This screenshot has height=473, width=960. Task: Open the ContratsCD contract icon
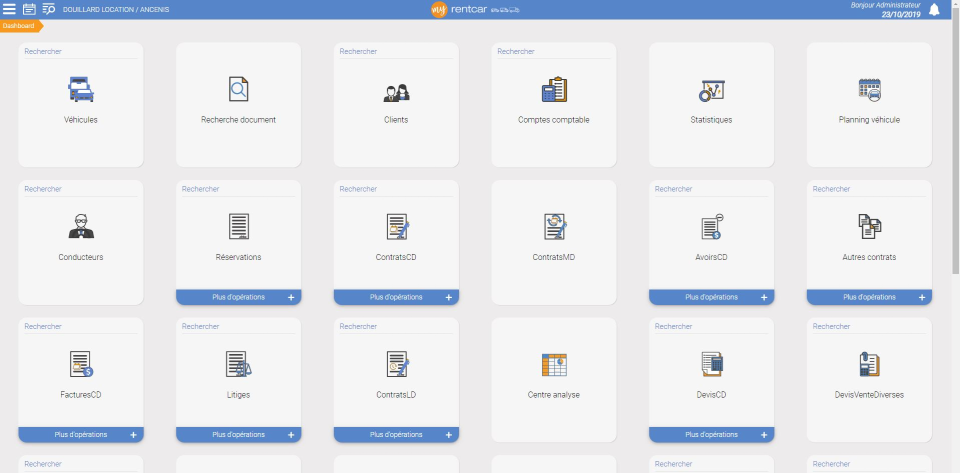(x=397, y=226)
